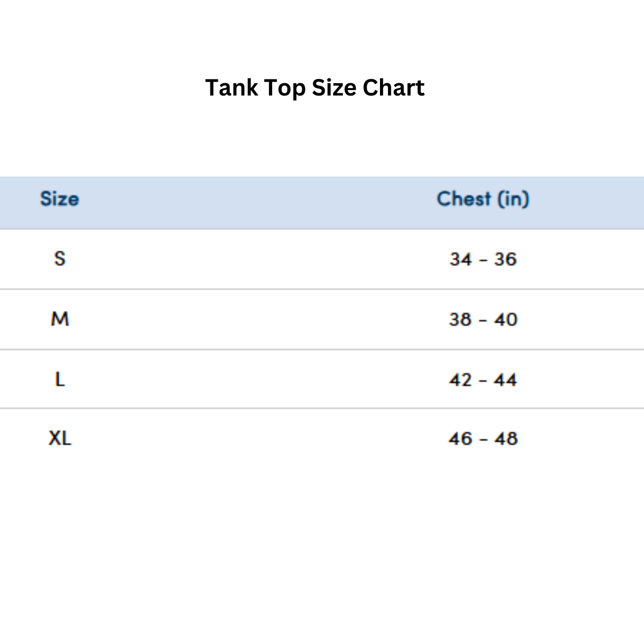Click the number 48 in XL row
Image resolution: width=644 pixels, height=644 pixels.
point(506,439)
